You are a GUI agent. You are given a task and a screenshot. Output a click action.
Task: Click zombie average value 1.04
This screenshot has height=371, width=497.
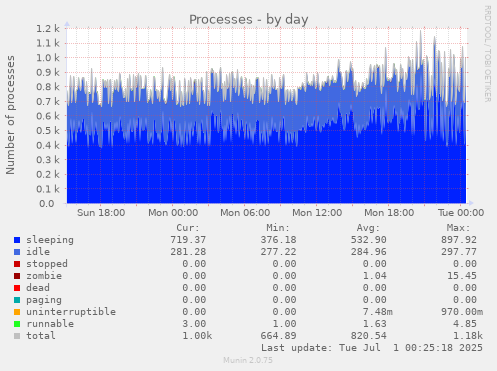point(375,276)
